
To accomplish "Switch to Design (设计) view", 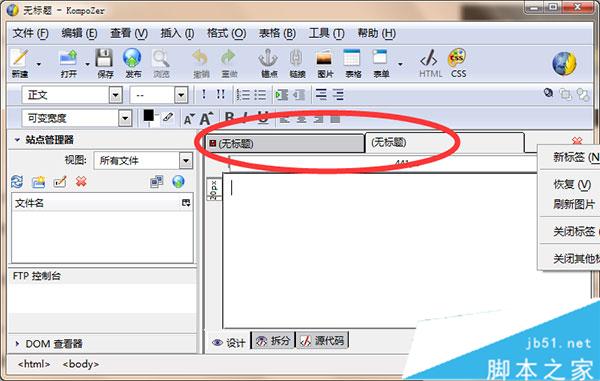I will [228, 342].
